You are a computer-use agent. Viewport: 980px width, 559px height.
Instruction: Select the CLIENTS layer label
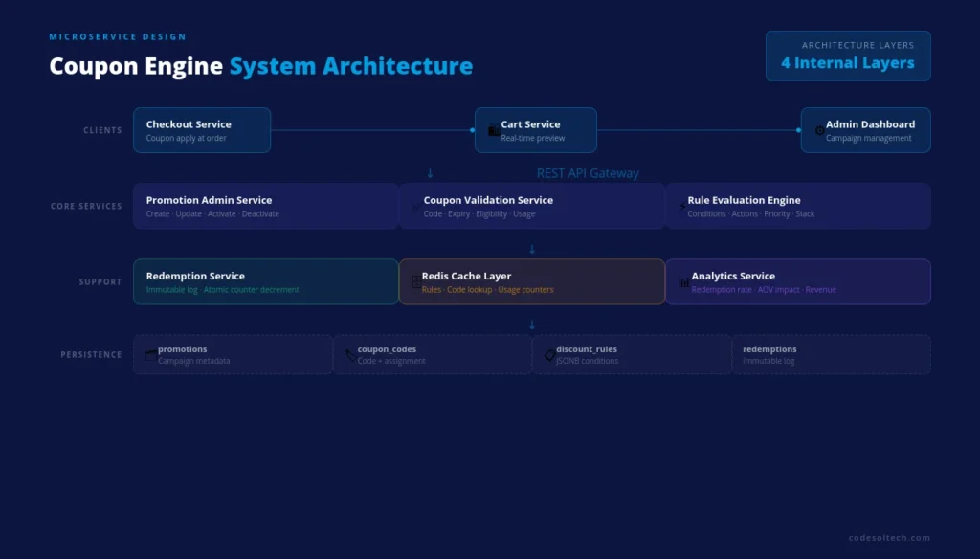[x=102, y=130]
